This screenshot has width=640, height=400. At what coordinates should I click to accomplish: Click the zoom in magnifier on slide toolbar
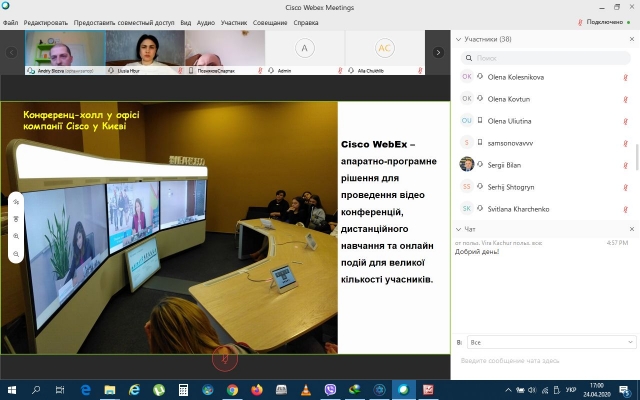point(16,236)
